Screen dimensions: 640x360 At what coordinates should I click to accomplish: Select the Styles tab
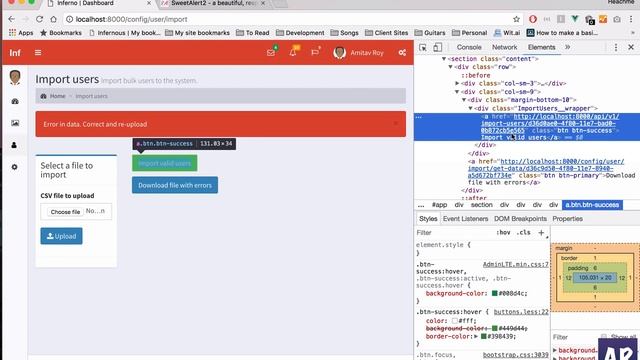(x=428, y=219)
